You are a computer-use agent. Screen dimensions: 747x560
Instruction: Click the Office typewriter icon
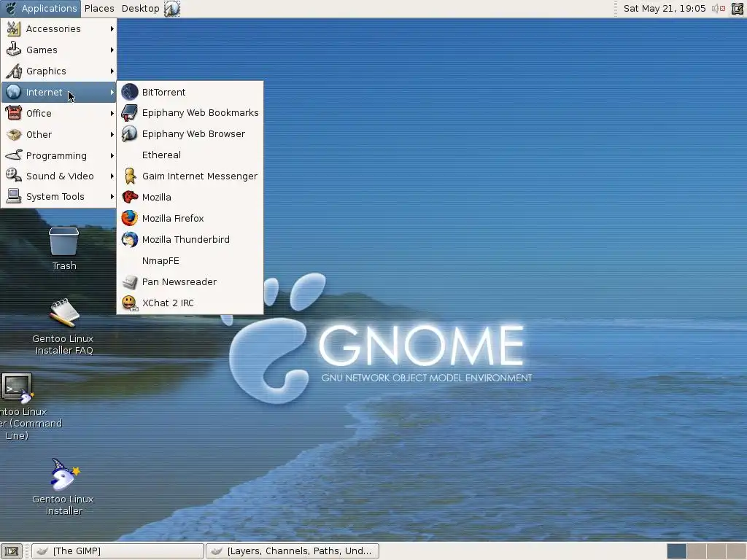pos(13,113)
